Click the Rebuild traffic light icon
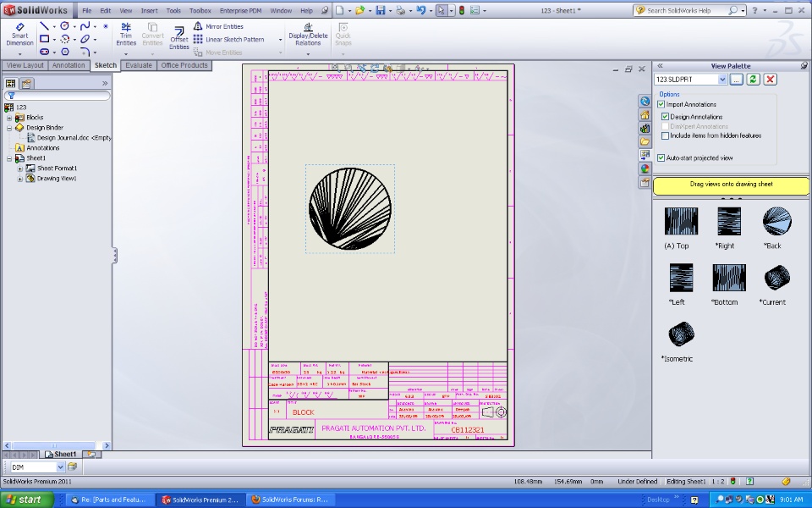The height and width of the screenshot is (508, 812). pos(462,10)
